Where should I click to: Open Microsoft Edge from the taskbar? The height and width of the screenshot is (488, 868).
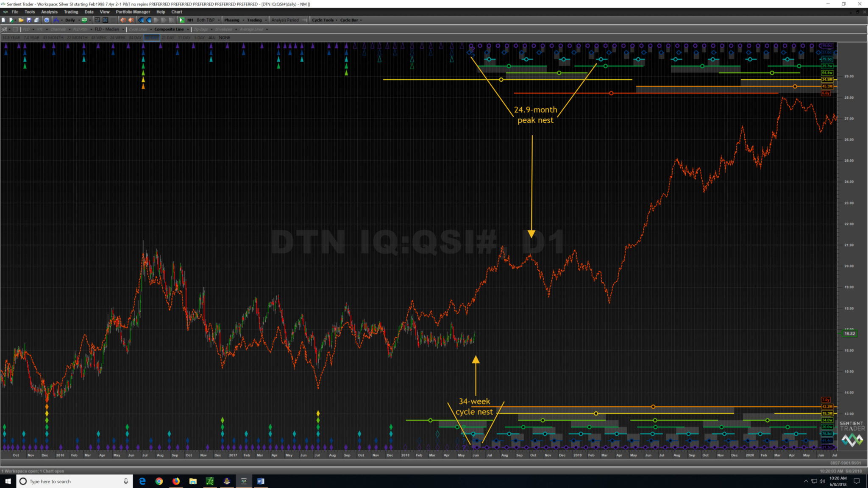(x=142, y=481)
